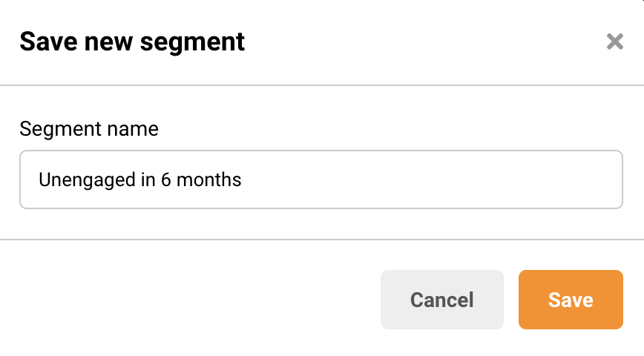Focus the Segment name input field
The width and height of the screenshot is (644, 356).
pyautogui.click(x=321, y=179)
